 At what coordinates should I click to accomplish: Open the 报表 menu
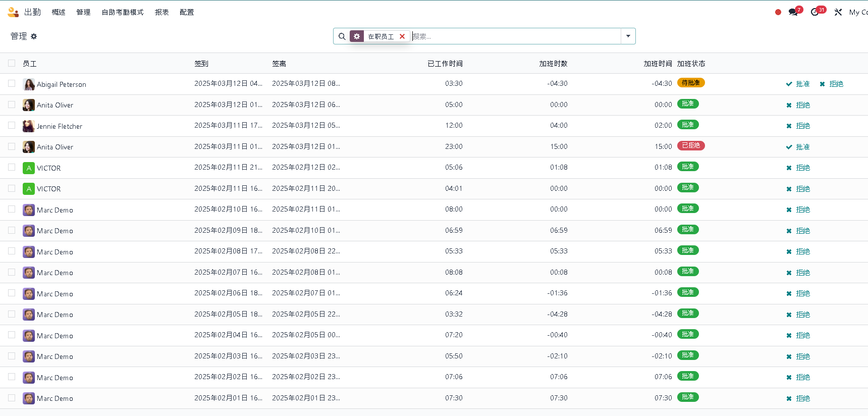pos(161,12)
